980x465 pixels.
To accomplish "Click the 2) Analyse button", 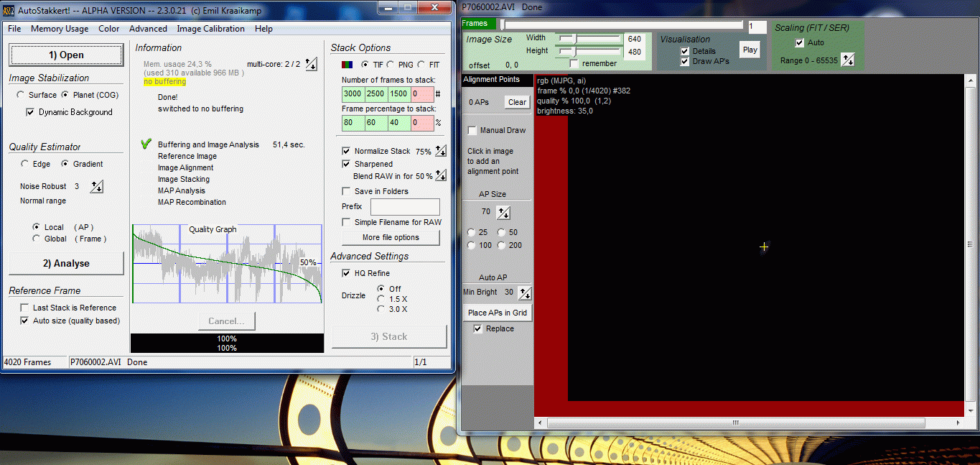I will tap(66, 264).
